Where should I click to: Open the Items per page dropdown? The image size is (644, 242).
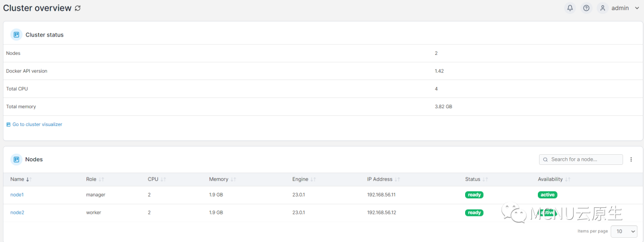(x=624, y=231)
